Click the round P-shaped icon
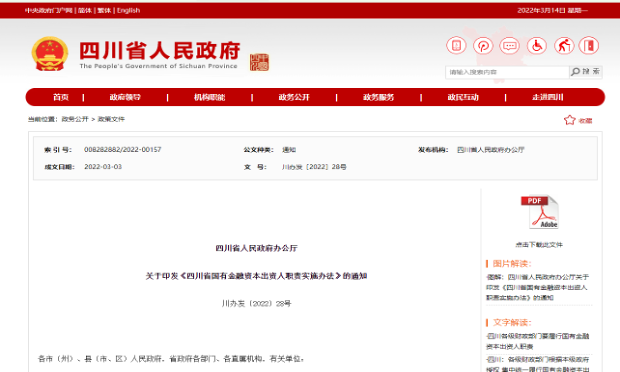620x372 pixels. pyautogui.click(x=483, y=45)
